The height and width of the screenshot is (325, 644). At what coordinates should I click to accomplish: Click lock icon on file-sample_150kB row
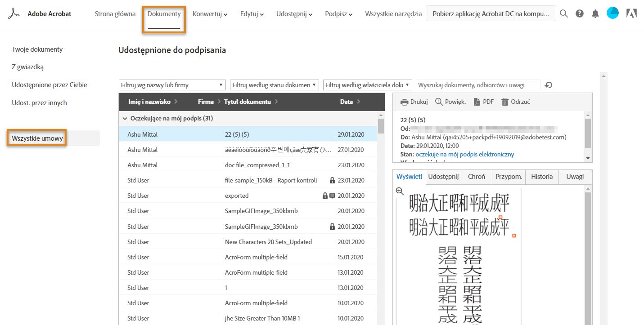tap(332, 180)
